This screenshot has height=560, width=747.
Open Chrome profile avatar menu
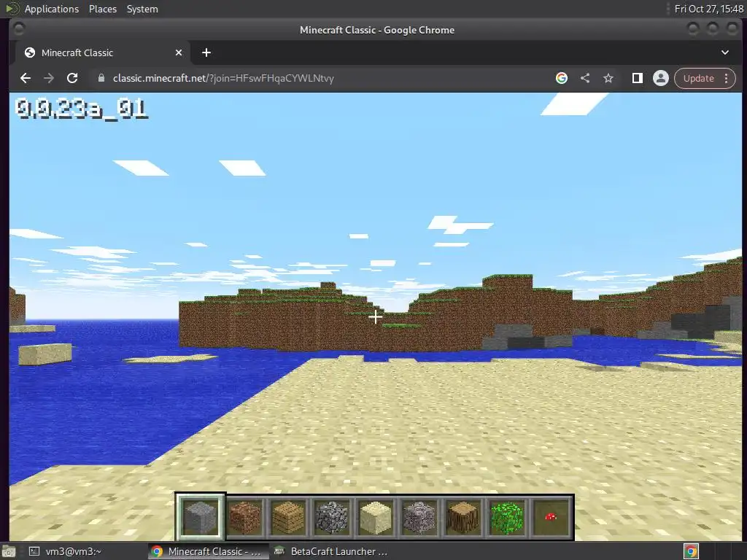[661, 78]
